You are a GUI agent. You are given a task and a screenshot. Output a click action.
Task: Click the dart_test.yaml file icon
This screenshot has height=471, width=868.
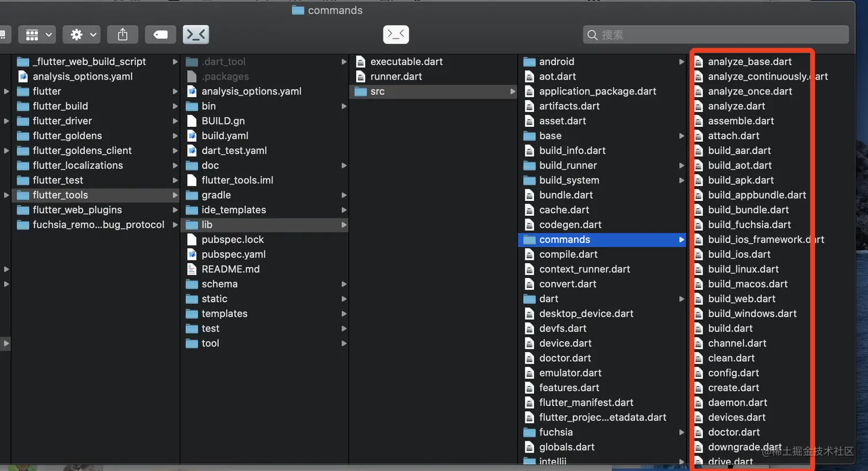click(x=192, y=151)
